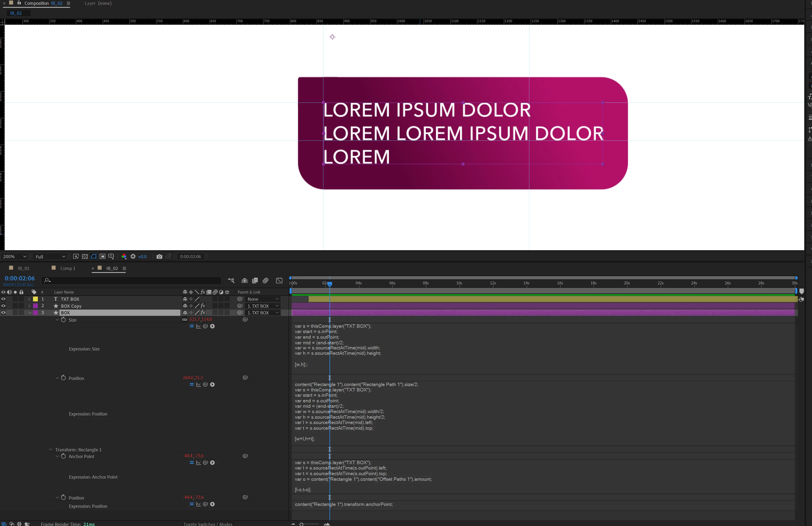The image size is (812, 526).
Task: Click Size property stopwatch icon
Action: (x=63, y=320)
